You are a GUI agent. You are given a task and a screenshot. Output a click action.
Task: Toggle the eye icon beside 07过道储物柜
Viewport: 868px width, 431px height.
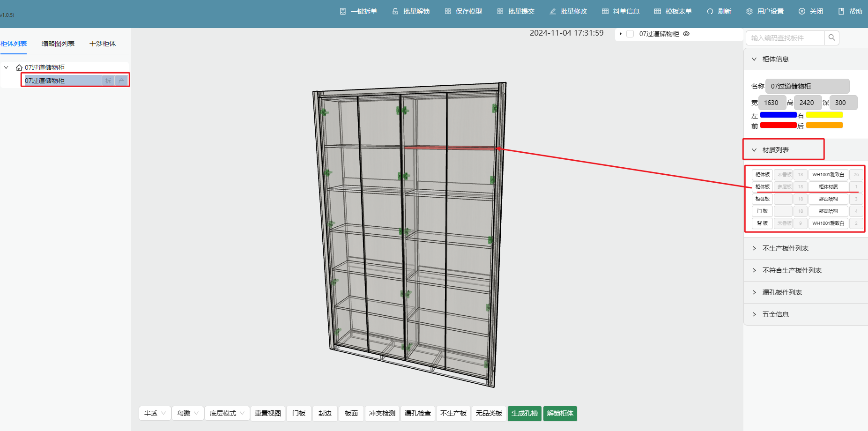click(x=686, y=34)
